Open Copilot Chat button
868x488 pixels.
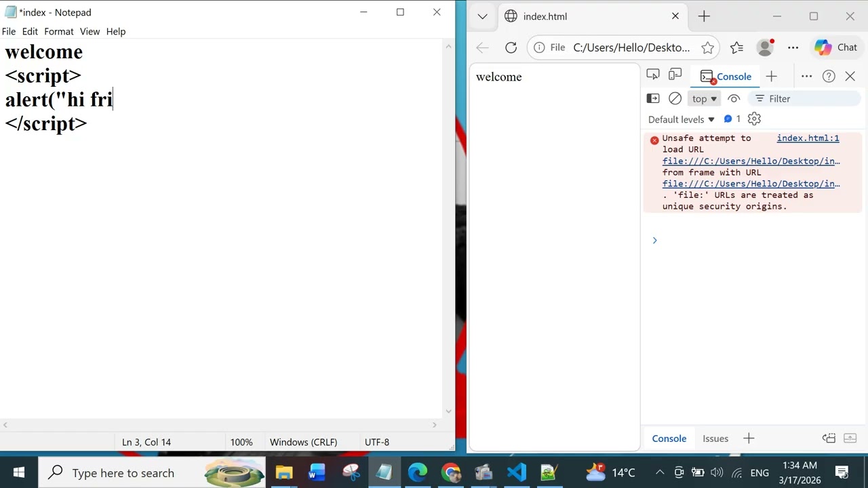point(837,47)
